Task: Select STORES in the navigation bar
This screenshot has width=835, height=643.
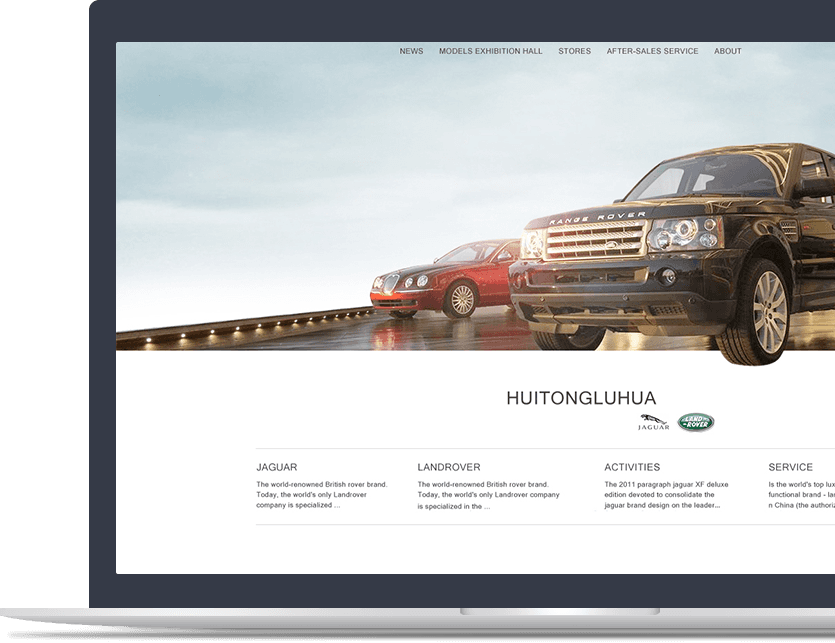Action: (574, 51)
